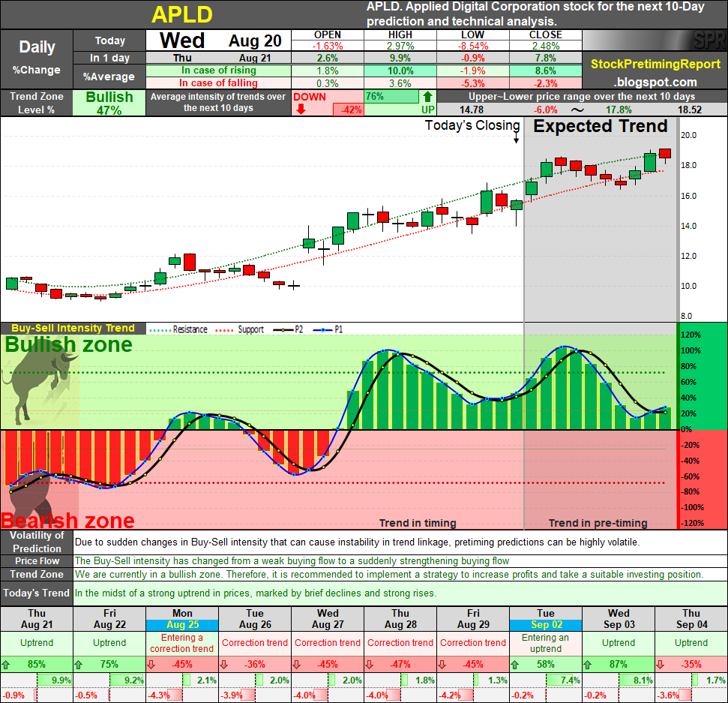Click the APLD ticker title
The width and height of the screenshot is (728, 703).
point(182,14)
